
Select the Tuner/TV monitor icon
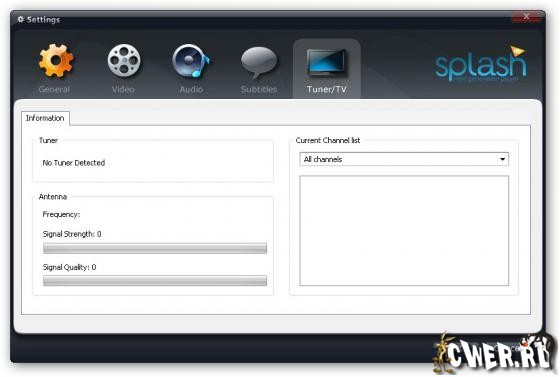point(327,62)
